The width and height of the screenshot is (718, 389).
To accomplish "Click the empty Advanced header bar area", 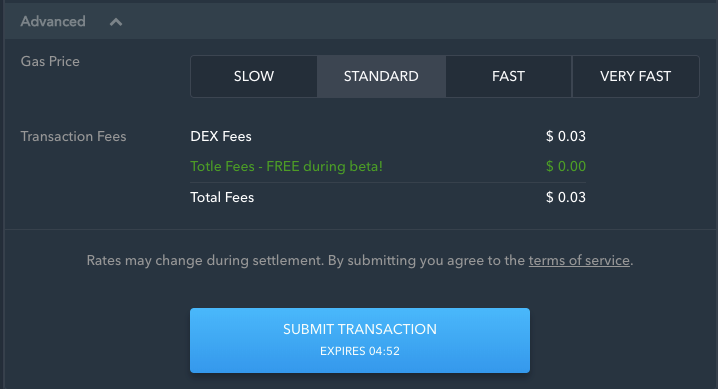I will [412, 22].
